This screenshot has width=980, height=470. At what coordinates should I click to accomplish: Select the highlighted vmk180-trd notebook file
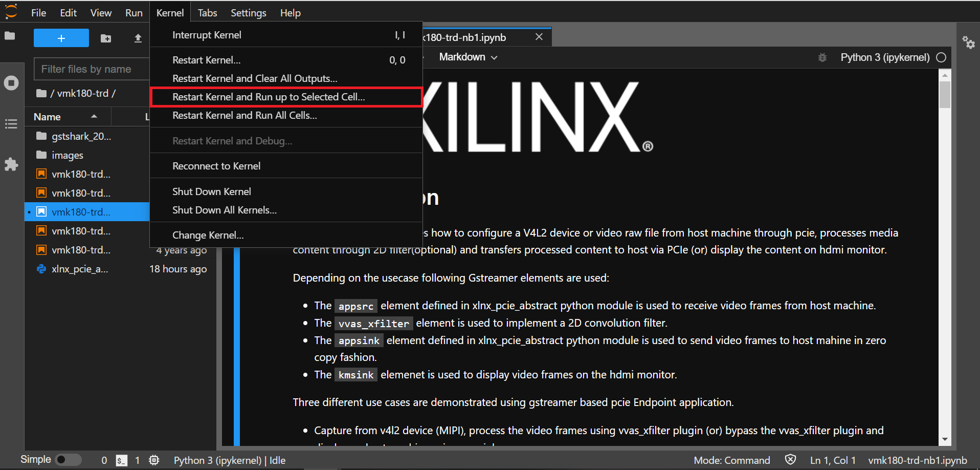pos(87,212)
